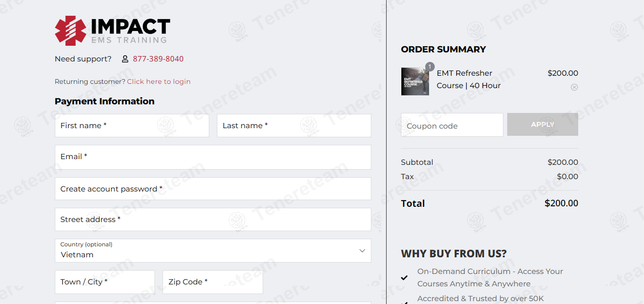Focus the Town / City field
The image size is (644, 304).
tap(105, 282)
